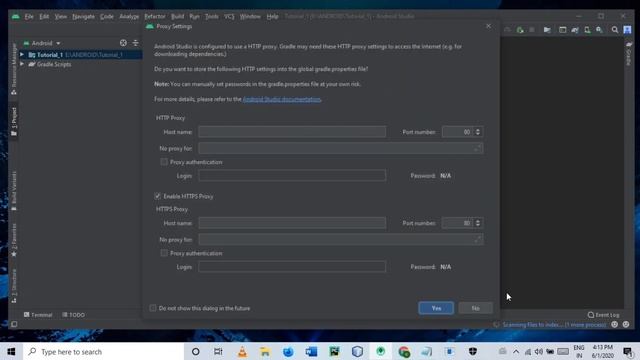640x360 pixels.
Task: Click the Windows Security shield taskbar icon
Action: [473, 351]
